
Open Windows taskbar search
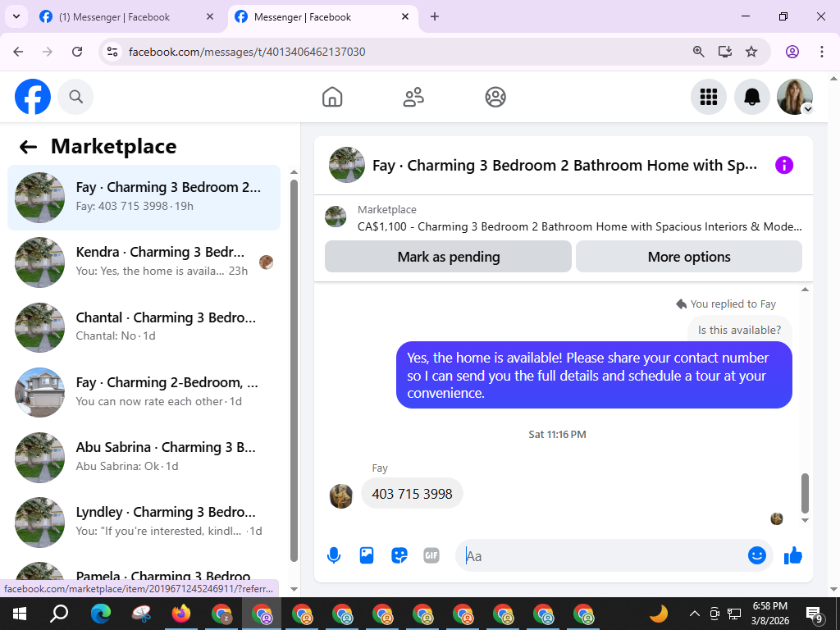pyautogui.click(x=59, y=614)
